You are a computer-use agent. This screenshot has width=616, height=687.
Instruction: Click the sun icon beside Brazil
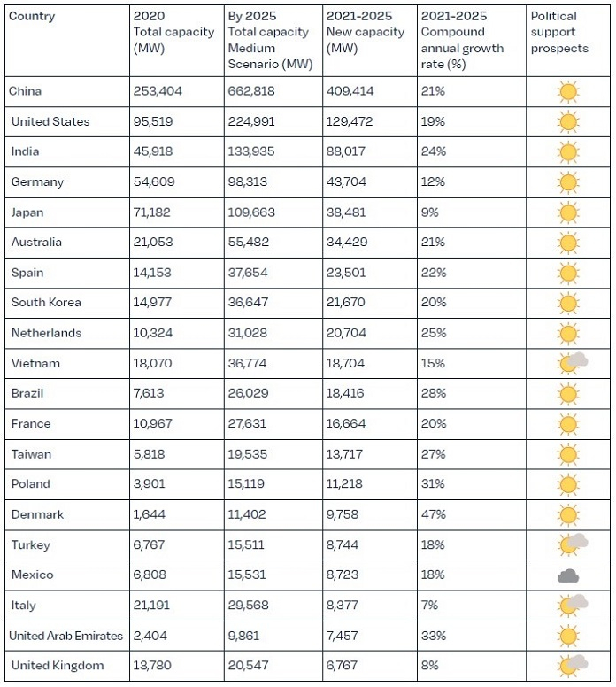[x=568, y=394]
